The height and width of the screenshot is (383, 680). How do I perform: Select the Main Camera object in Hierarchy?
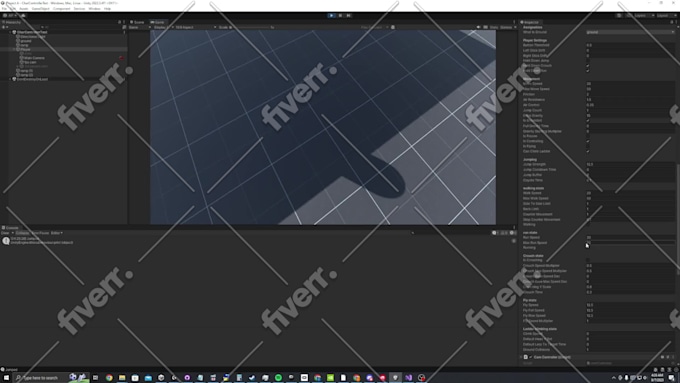(x=33, y=58)
